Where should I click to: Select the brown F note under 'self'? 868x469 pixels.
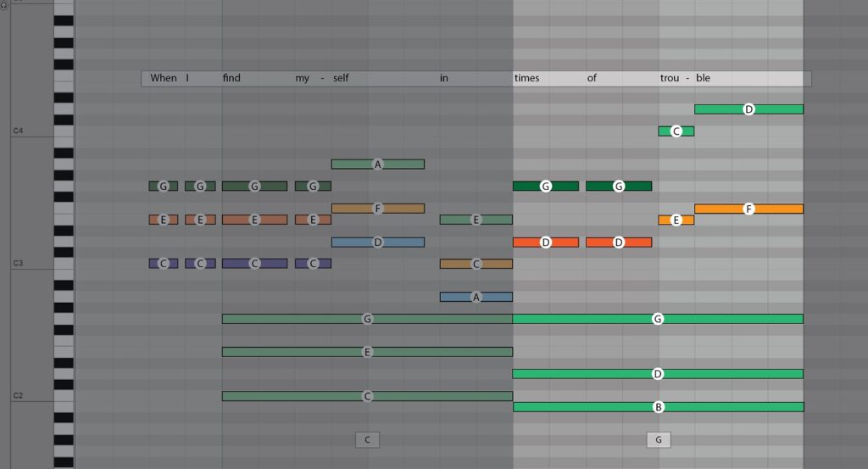[377, 208]
